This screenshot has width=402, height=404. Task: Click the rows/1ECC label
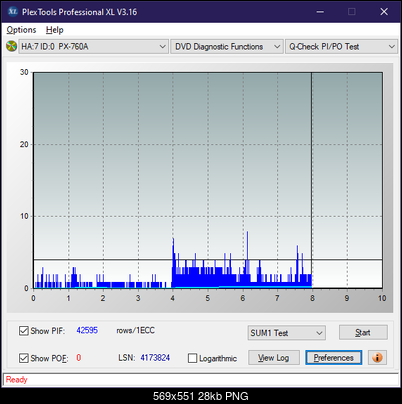tap(135, 330)
